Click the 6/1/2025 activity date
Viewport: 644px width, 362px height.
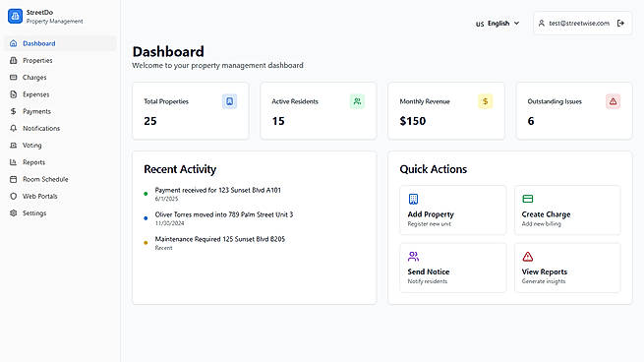[166, 199]
